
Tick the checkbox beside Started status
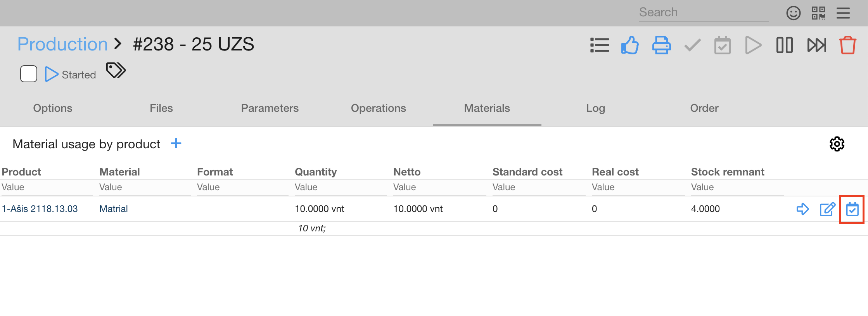point(29,74)
